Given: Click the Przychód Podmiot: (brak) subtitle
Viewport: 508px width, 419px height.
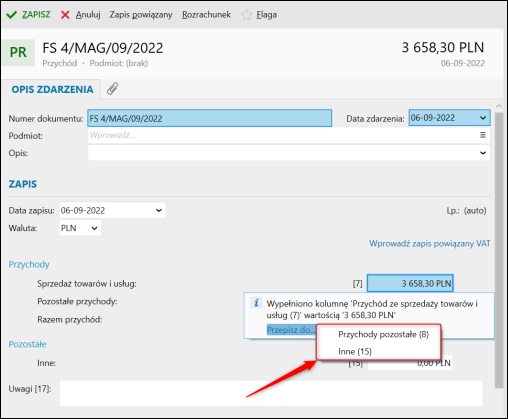Looking at the screenshot, I should (x=95, y=63).
